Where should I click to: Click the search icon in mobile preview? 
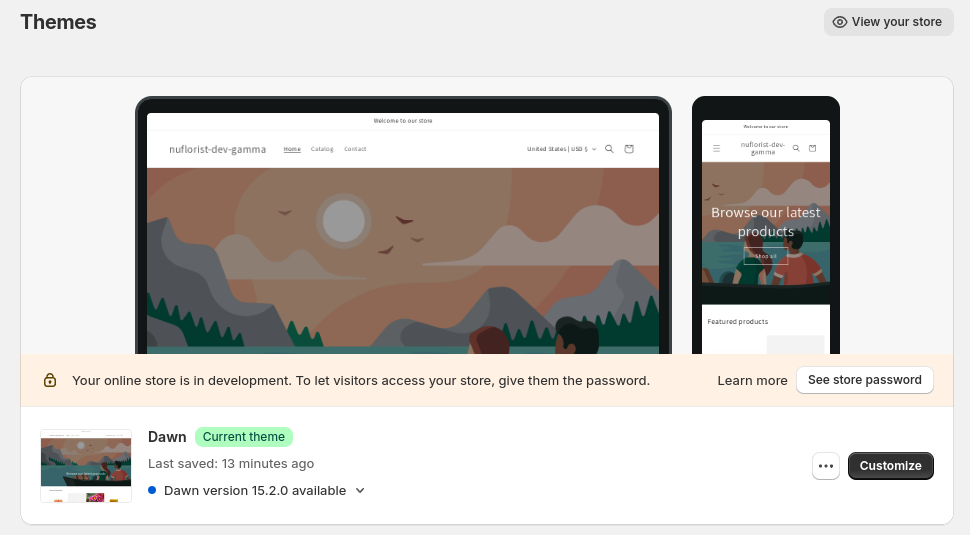point(796,148)
